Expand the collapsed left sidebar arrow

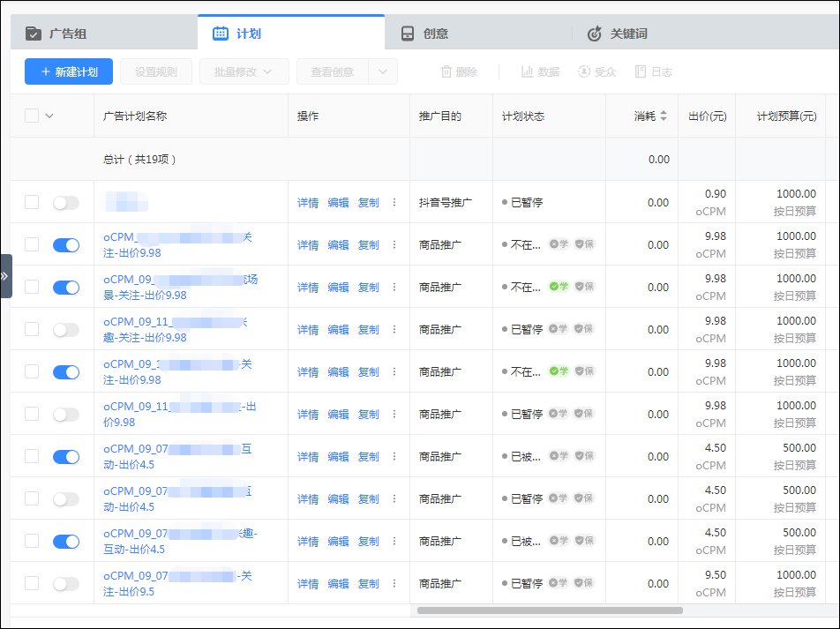click(x=4, y=276)
